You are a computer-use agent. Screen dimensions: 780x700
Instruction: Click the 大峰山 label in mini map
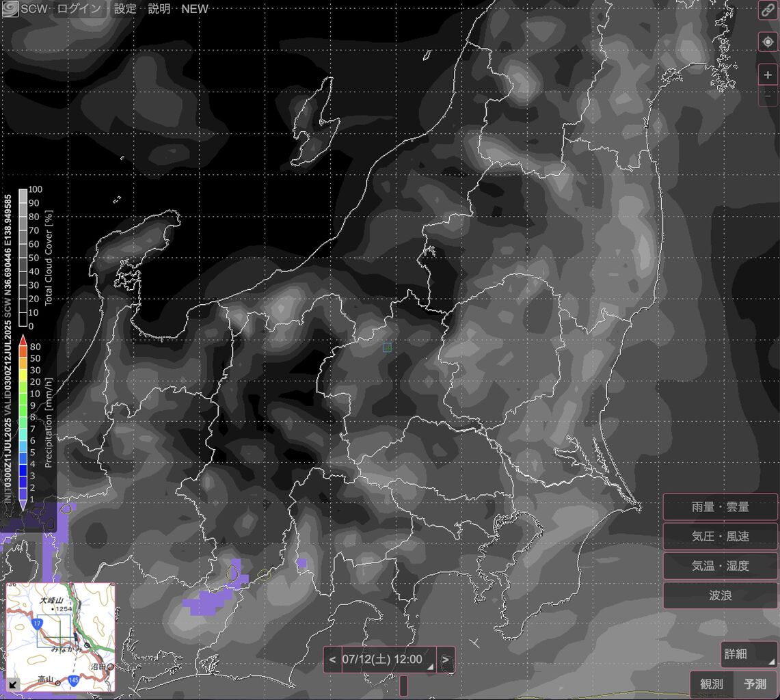[51, 600]
